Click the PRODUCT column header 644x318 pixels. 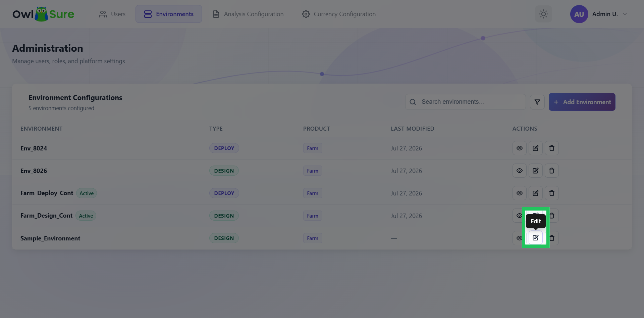317,129
